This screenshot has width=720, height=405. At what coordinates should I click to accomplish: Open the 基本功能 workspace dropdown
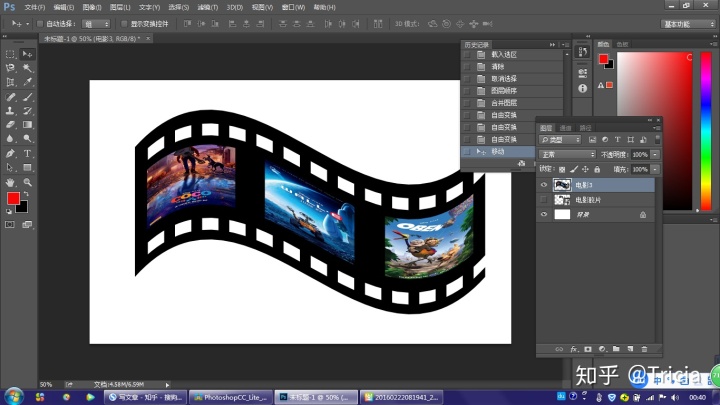click(688, 24)
